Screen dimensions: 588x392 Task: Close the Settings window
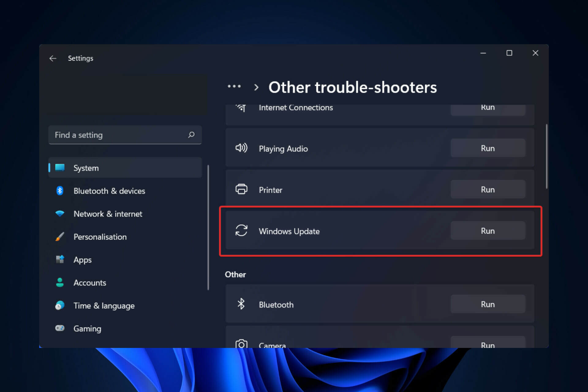click(x=535, y=53)
